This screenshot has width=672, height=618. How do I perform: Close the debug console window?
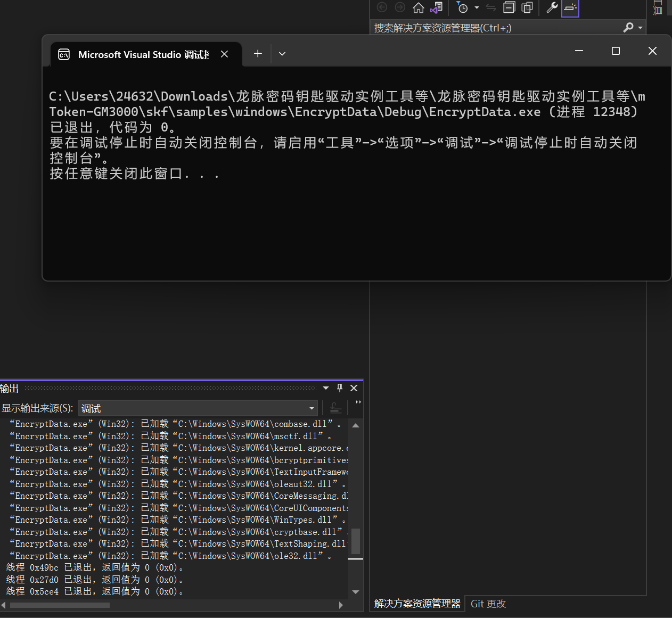point(652,51)
